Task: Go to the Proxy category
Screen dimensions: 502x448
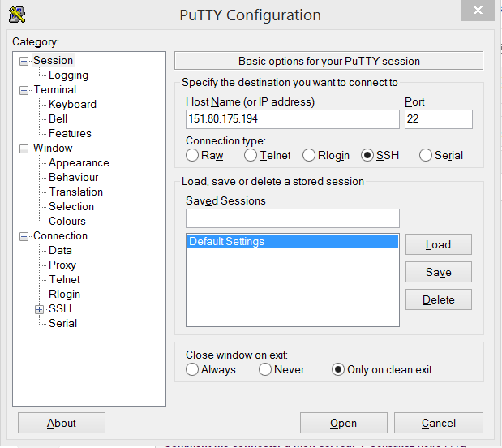Action: 62,265
